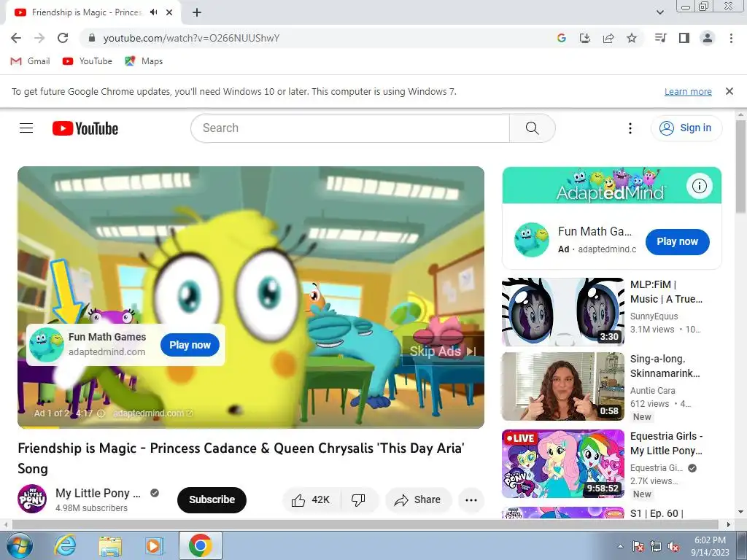Click the Chrome taskbar icon

coord(200,545)
